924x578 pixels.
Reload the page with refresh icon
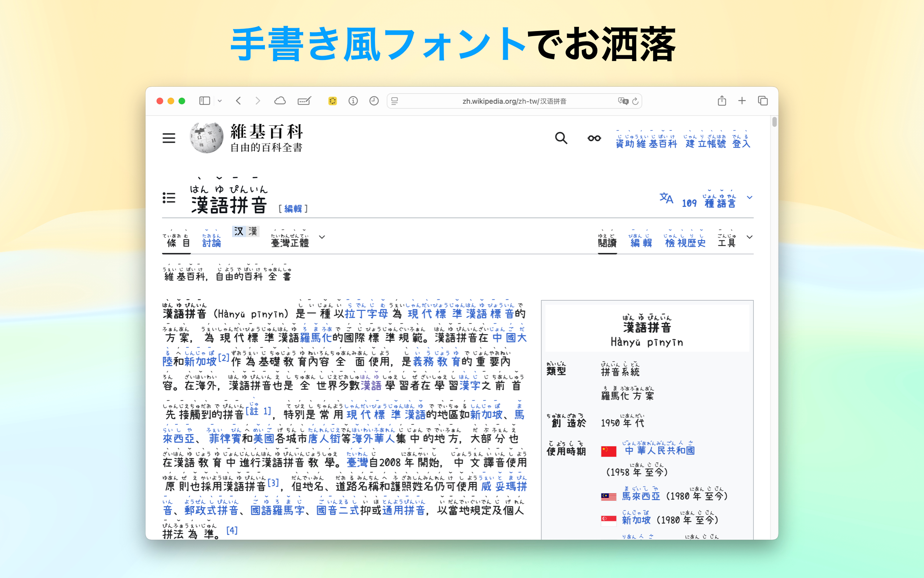(635, 101)
